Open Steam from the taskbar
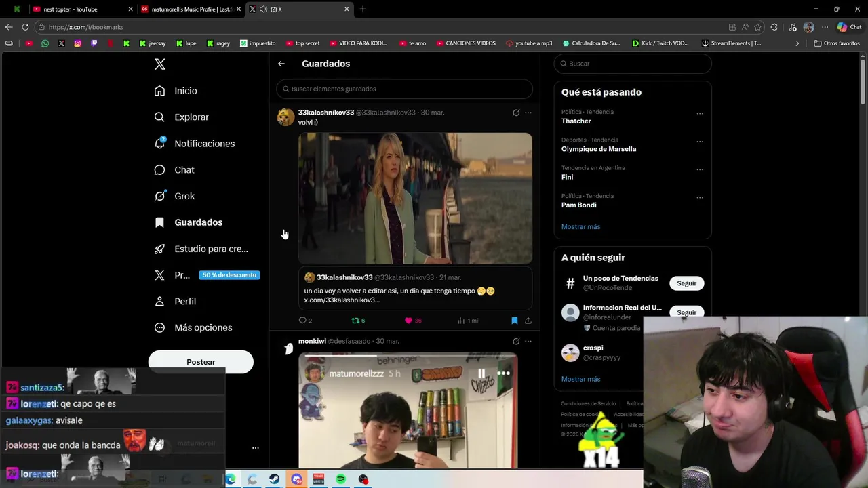 pos(274,479)
